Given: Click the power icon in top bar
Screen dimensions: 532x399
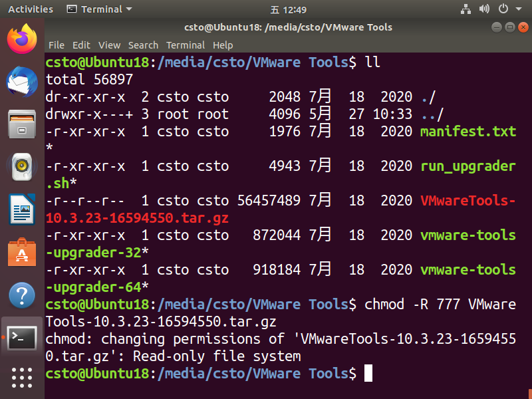Looking at the screenshot, I should (503, 9).
